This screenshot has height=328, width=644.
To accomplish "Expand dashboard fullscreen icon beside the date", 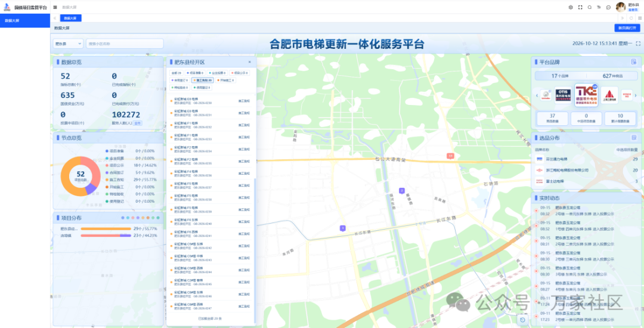I will [638, 44].
